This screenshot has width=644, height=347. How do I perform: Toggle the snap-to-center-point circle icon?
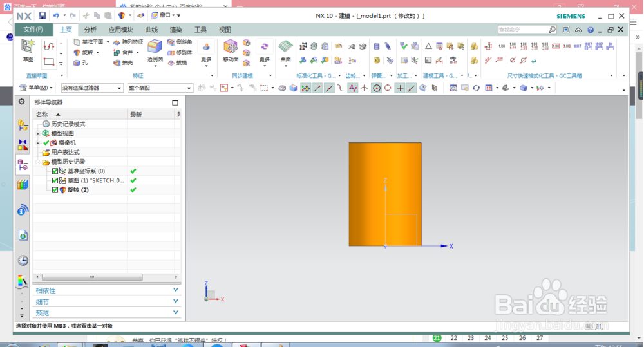coord(377,88)
